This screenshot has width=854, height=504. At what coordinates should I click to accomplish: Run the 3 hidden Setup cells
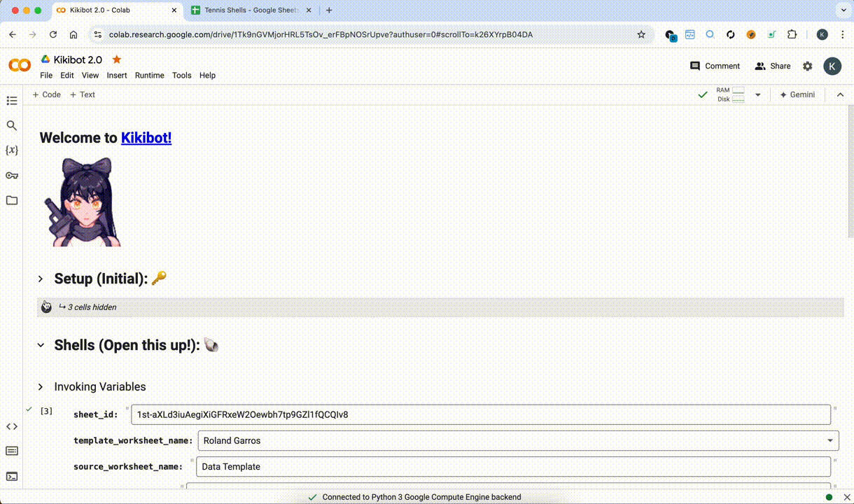click(46, 307)
